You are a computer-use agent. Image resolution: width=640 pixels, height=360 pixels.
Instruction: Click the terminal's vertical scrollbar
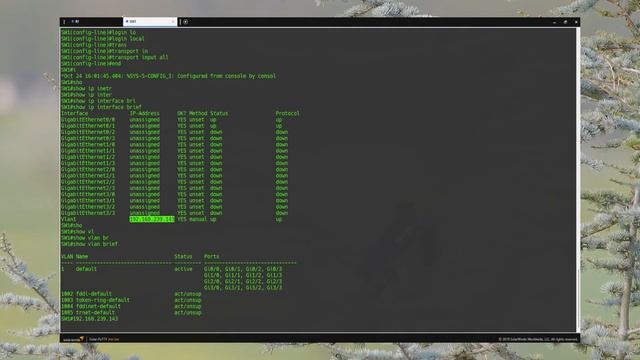coord(577,180)
